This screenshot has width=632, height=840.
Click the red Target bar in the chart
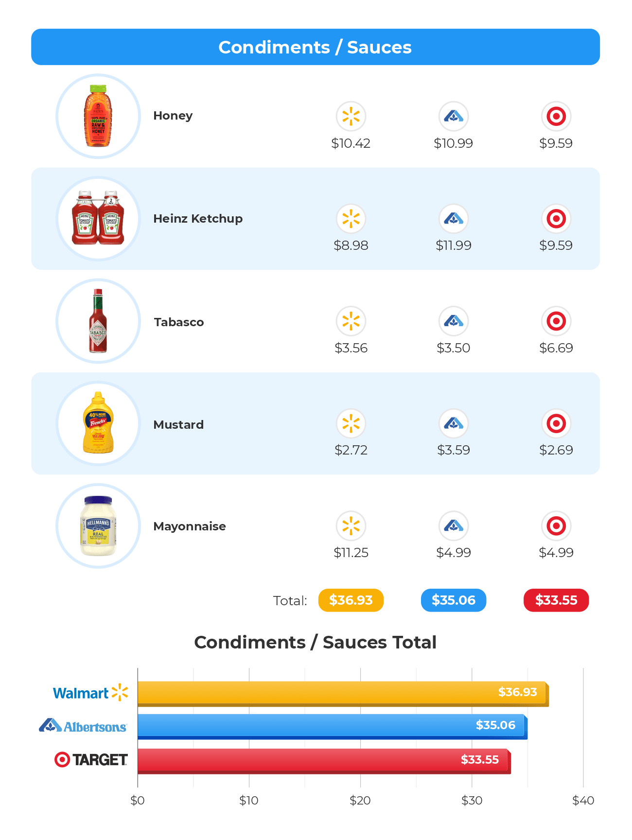click(323, 760)
